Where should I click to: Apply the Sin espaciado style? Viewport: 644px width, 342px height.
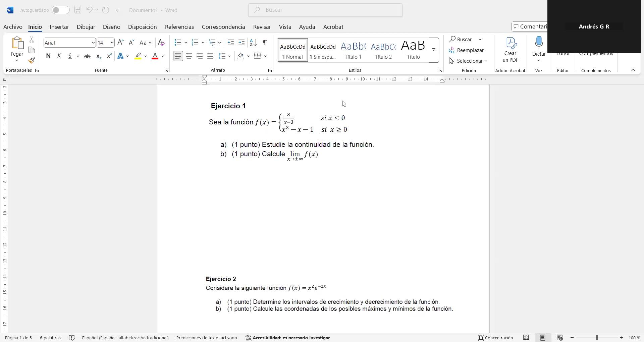(x=323, y=50)
